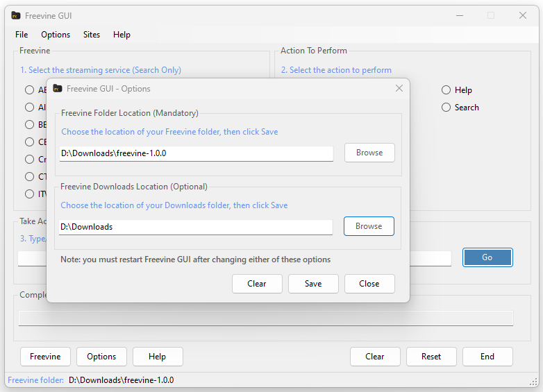Open the Options menu in menu bar
Image resolution: width=543 pixels, height=392 pixels.
56,35
